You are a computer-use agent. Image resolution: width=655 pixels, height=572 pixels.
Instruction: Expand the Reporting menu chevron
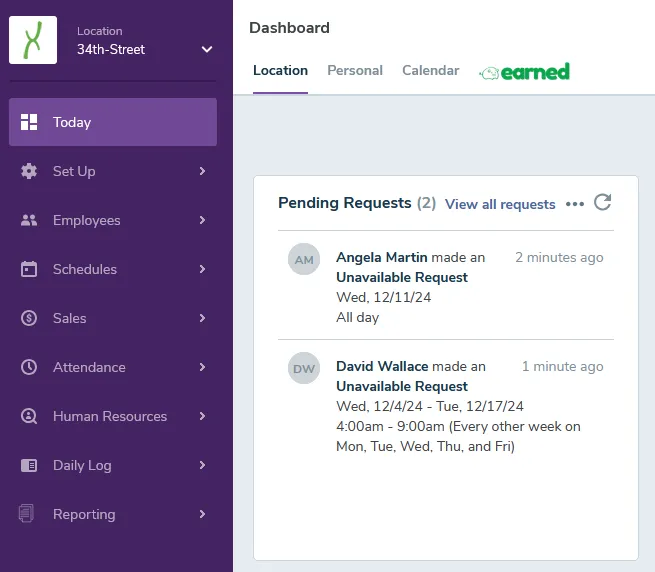pos(203,514)
